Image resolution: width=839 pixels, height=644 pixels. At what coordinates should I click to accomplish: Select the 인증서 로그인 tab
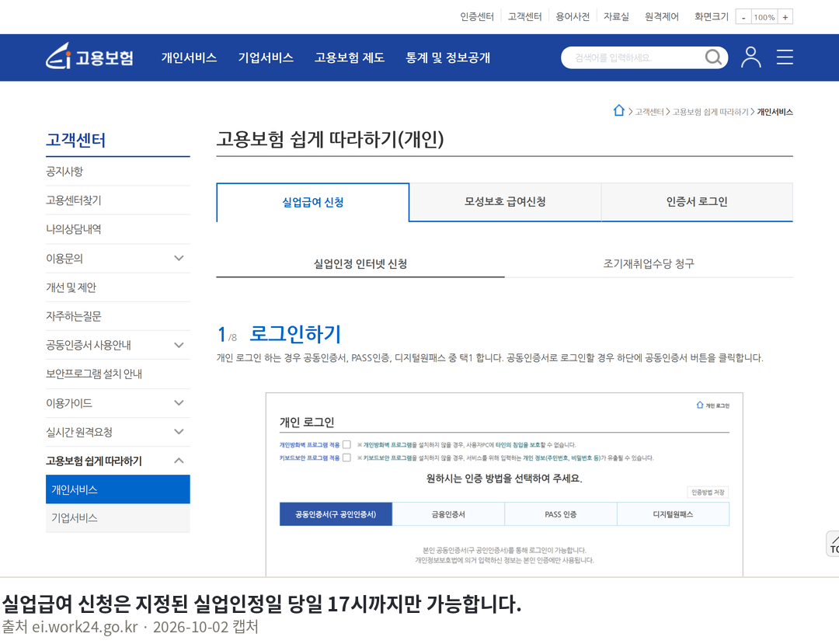coord(697,202)
